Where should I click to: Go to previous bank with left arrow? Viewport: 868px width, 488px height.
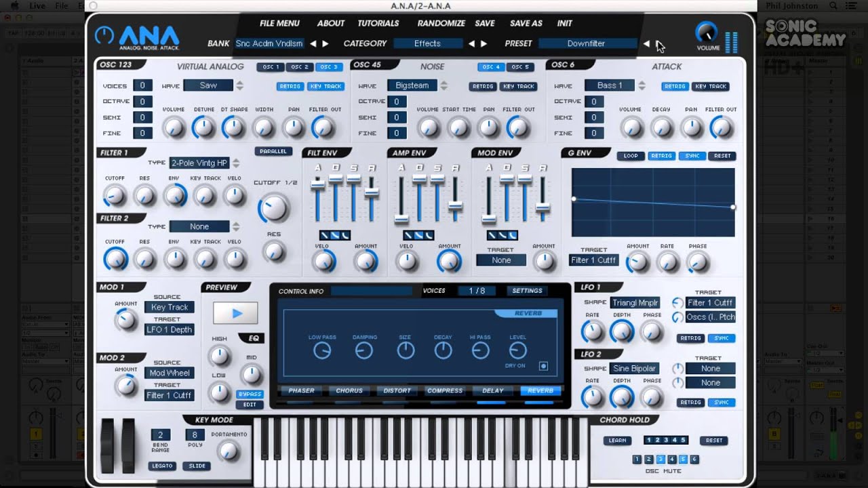(313, 43)
